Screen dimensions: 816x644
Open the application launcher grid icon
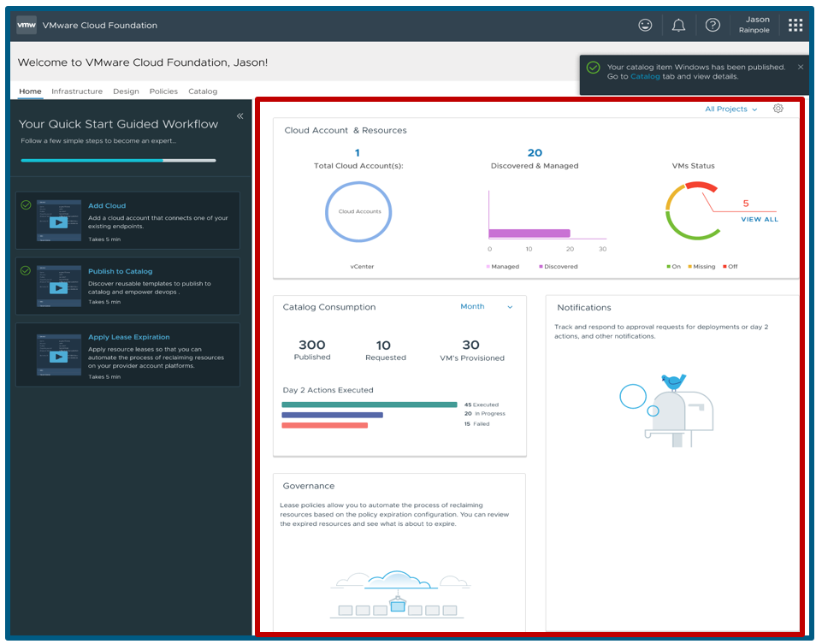[795, 25]
